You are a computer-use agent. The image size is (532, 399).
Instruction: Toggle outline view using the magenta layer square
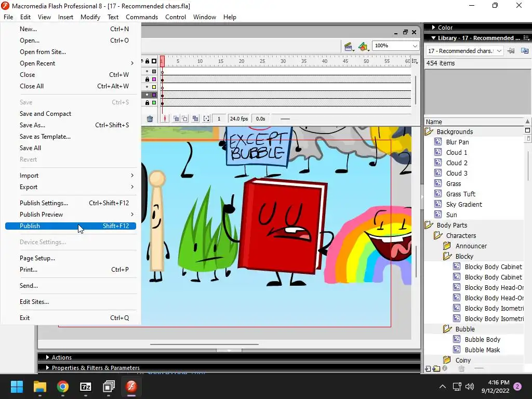point(154,79)
